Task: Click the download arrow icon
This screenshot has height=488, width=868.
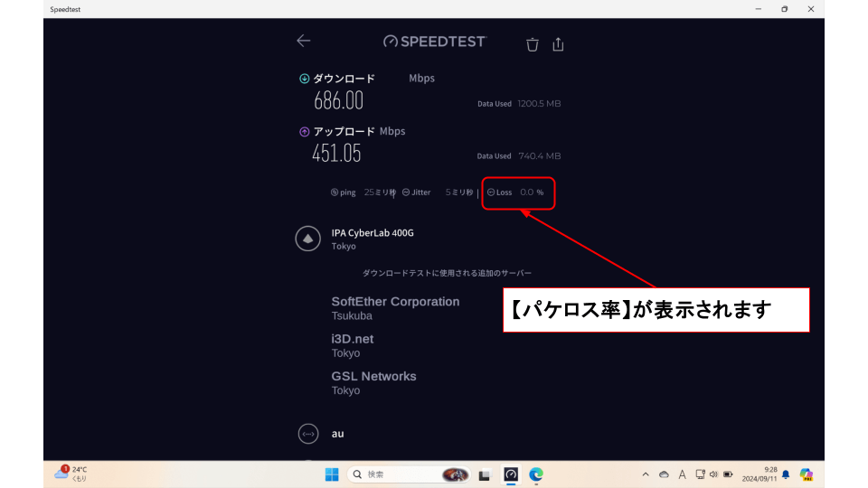Action: click(304, 79)
